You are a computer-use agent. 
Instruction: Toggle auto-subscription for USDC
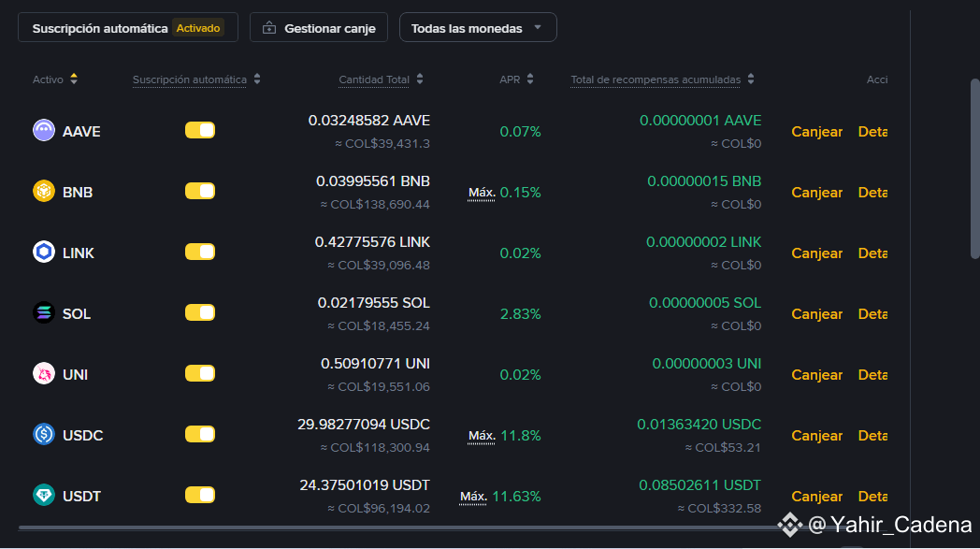200,434
